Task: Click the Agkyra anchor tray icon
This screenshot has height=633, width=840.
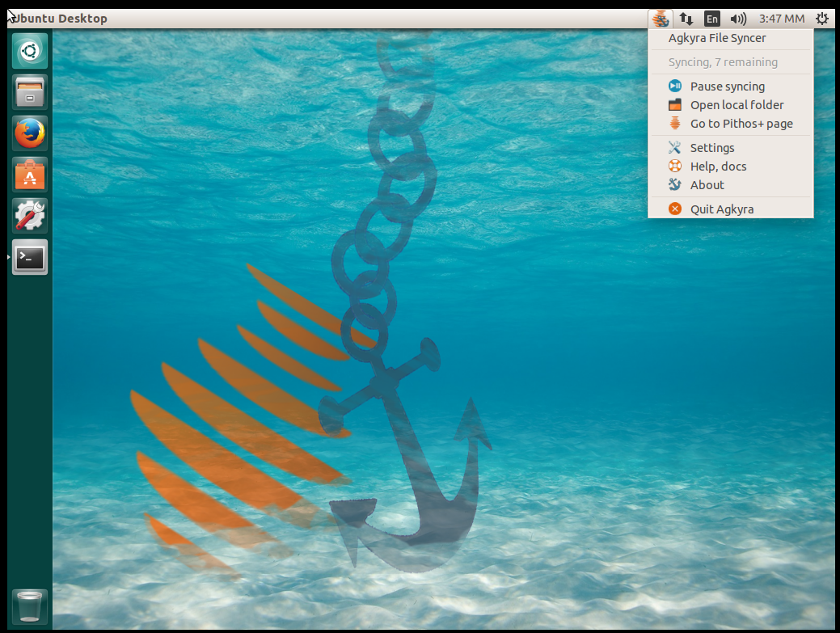Action: point(661,18)
